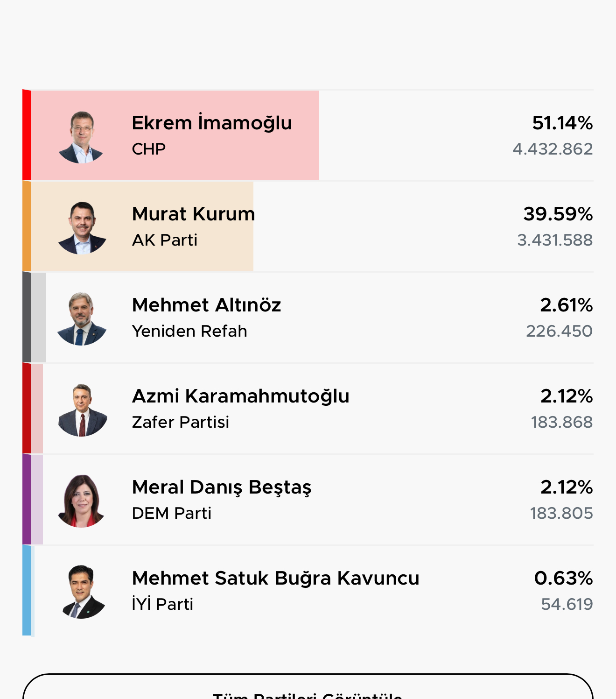Click the Murat Kurum candidate name
Image resolution: width=616 pixels, height=699 pixels.
coord(194,214)
